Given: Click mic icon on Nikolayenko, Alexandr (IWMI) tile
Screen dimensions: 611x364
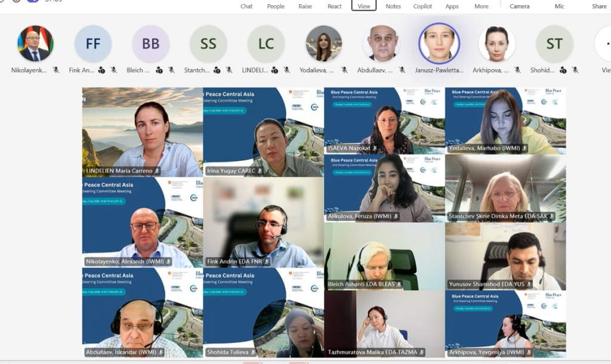Looking at the screenshot, I should click(169, 261).
